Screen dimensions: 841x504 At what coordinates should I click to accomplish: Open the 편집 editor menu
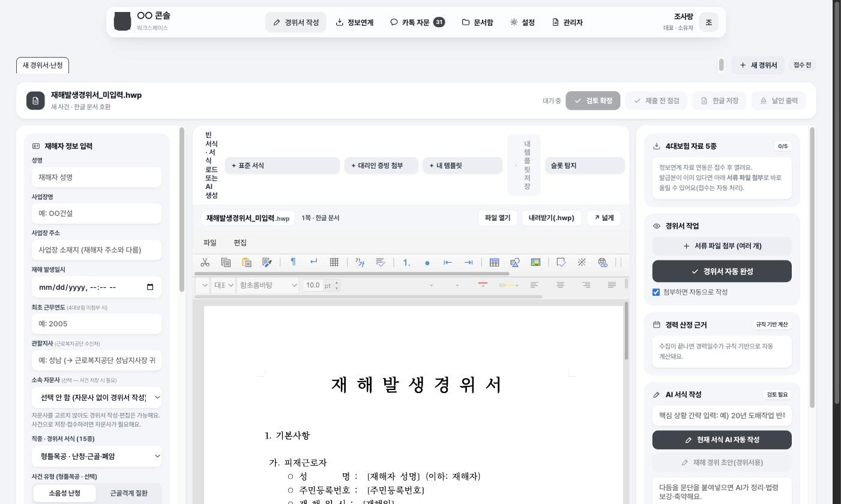pos(240,242)
